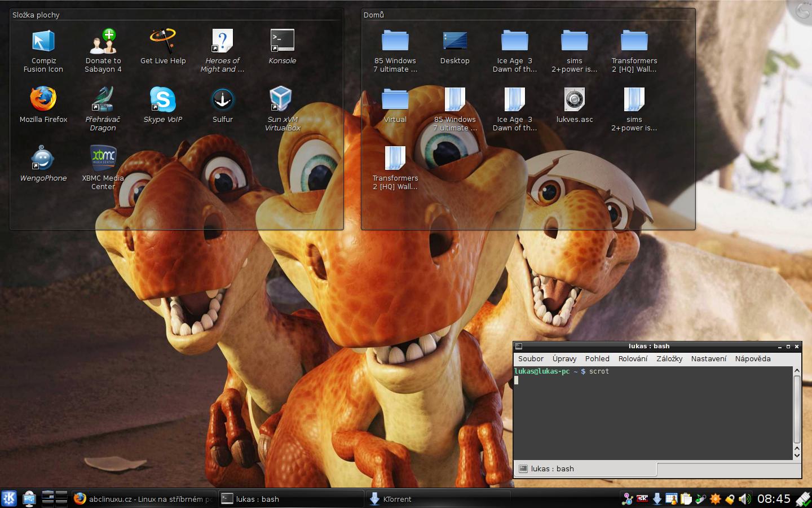Open XBMC Media Center icon
Screen dimensions: 812x508
pos(103,168)
